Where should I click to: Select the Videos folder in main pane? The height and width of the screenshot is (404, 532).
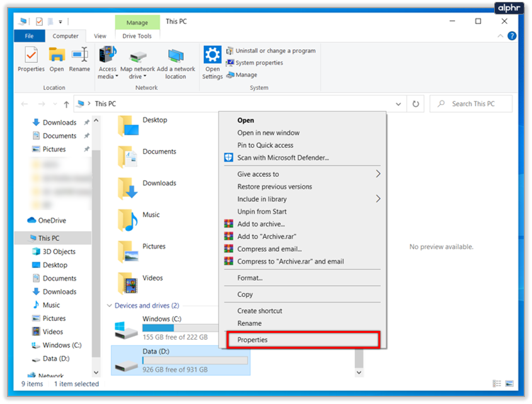point(140,284)
